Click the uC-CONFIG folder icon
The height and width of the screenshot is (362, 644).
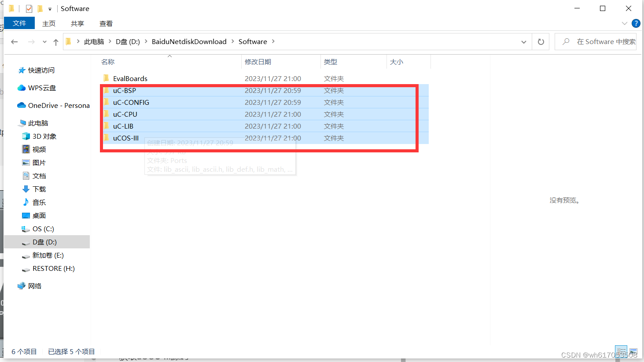click(106, 102)
